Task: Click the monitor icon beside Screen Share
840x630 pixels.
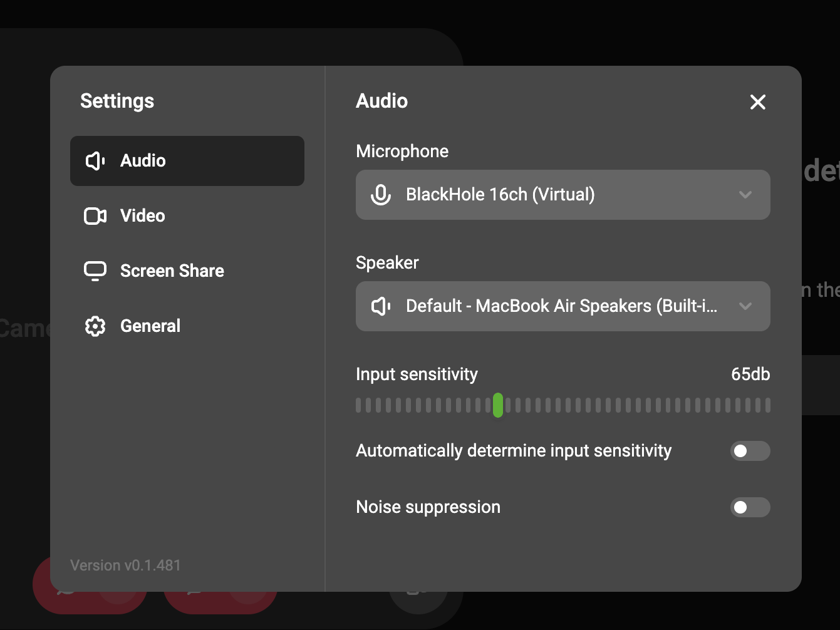Action: click(95, 271)
